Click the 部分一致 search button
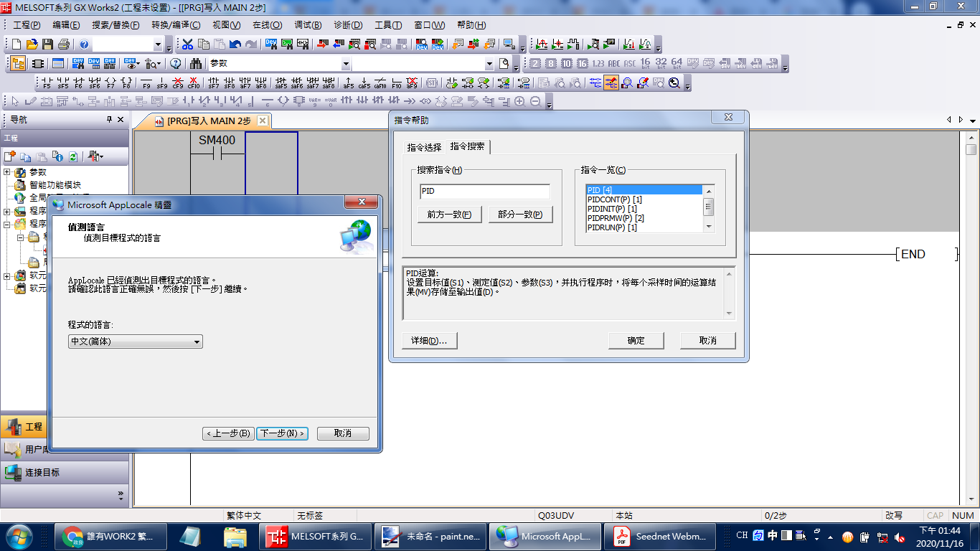This screenshot has height=551, width=980. 520,215
